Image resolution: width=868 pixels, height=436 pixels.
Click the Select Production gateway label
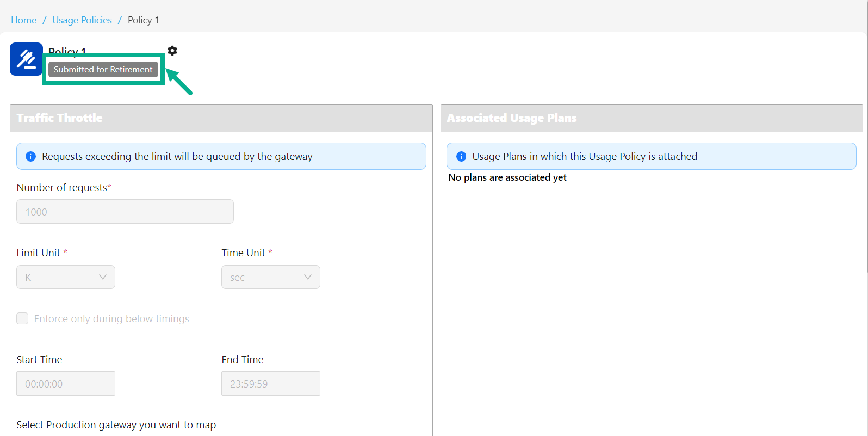click(x=116, y=425)
